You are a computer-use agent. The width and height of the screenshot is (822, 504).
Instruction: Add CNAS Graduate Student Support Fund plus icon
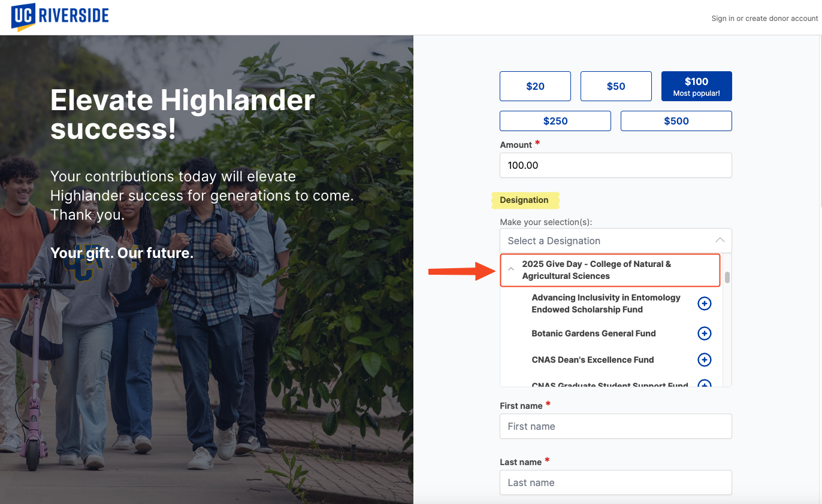coord(705,384)
